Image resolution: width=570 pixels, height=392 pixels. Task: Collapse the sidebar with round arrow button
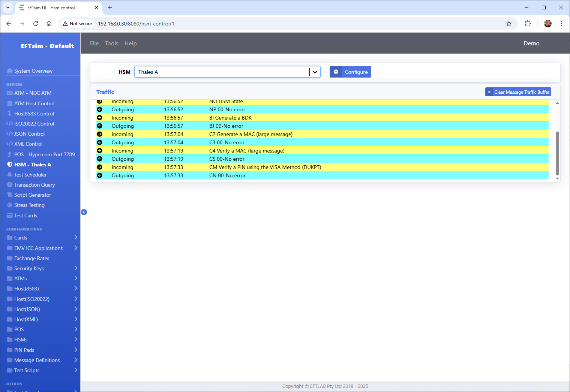tap(84, 212)
